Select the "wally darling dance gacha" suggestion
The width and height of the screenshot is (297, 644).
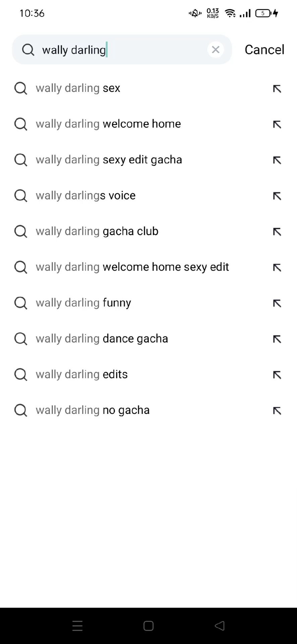(102, 338)
